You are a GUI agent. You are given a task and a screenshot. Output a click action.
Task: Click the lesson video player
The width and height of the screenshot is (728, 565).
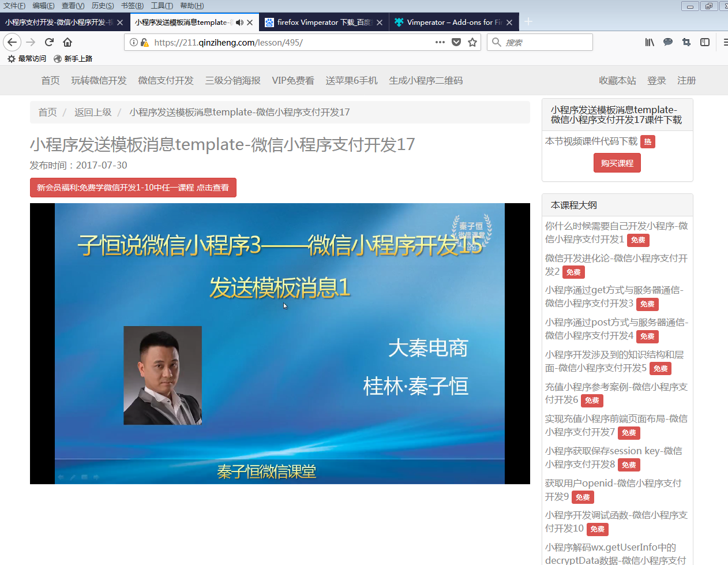click(x=280, y=343)
